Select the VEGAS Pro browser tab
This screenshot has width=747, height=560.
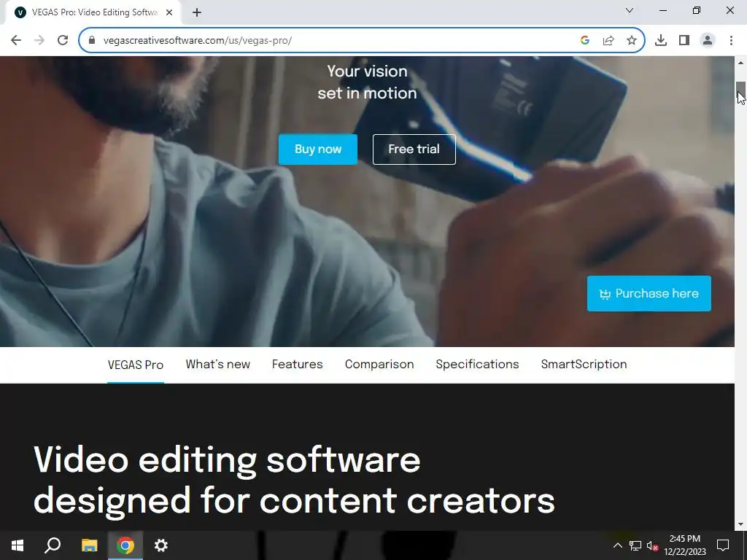click(94, 13)
